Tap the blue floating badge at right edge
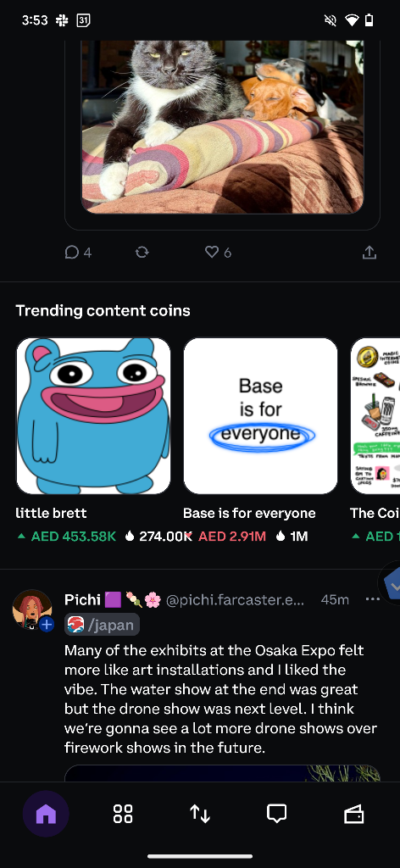 391,584
